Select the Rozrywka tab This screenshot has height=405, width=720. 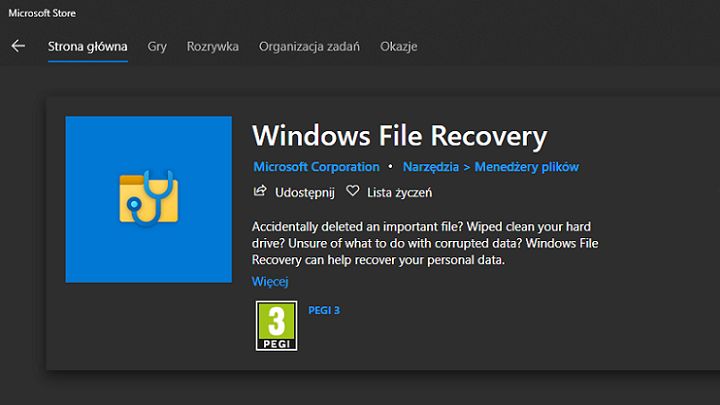(212, 46)
